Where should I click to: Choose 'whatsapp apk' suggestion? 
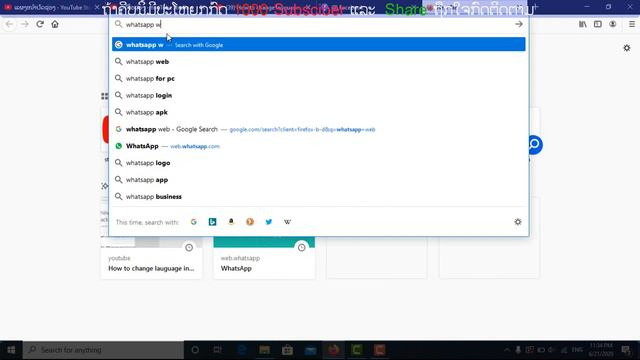319,112
